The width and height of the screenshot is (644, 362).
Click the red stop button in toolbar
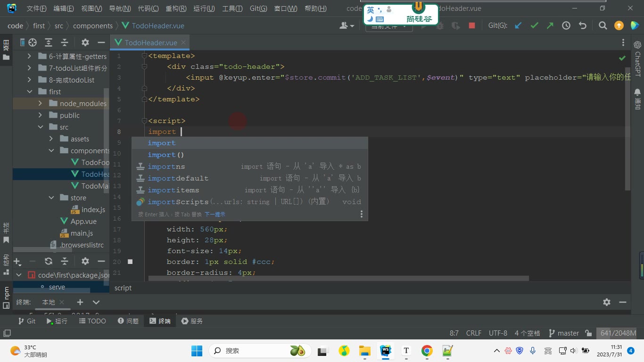point(472,26)
